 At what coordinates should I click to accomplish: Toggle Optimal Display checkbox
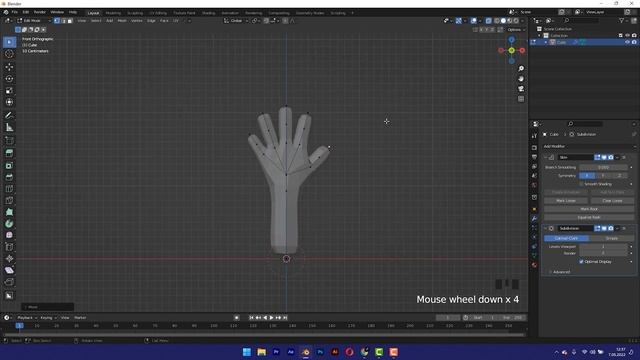click(x=582, y=262)
